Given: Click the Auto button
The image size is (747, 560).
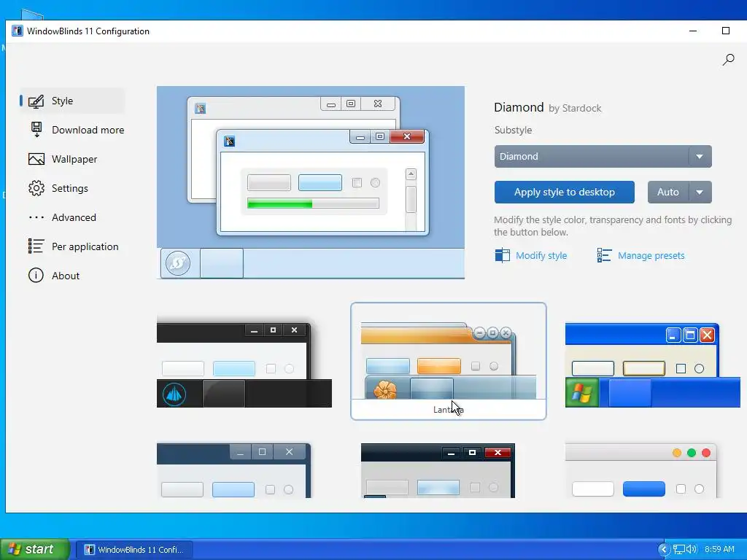Looking at the screenshot, I should click(x=668, y=192).
